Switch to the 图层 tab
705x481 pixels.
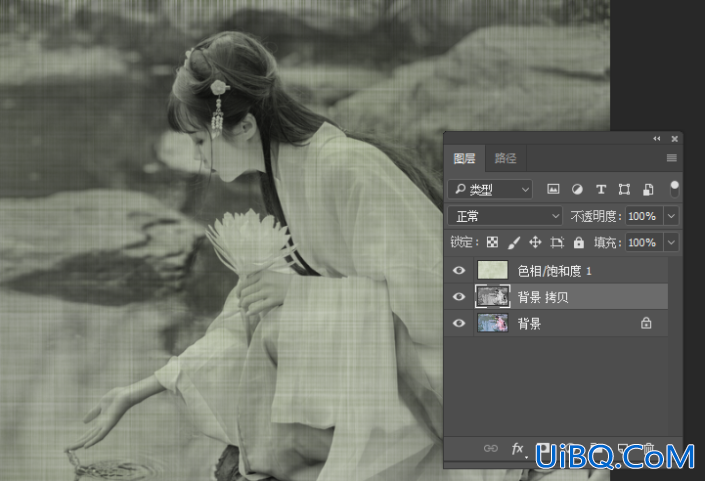pyautogui.click(x=464, y=158)
